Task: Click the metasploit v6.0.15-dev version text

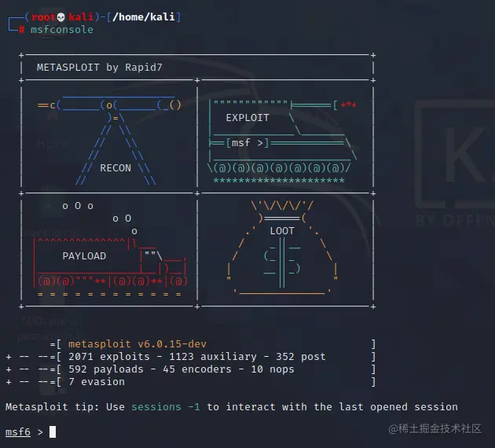Action: point(137,343)
